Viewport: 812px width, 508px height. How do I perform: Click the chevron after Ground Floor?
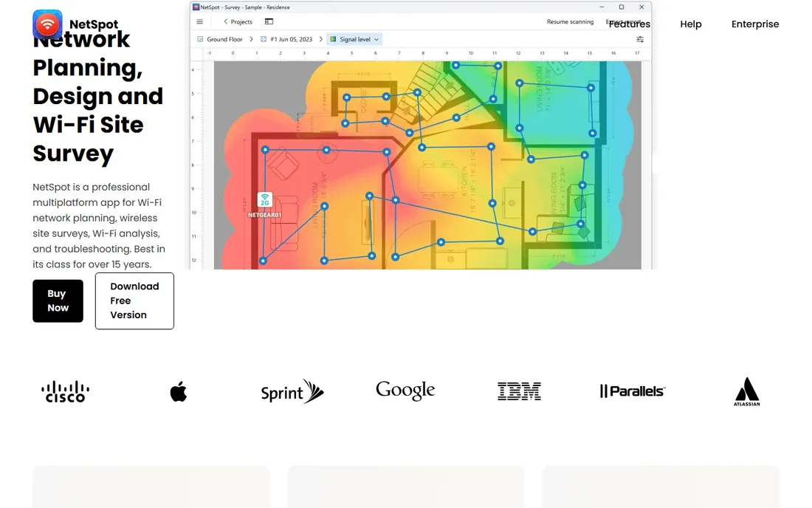(x=251, y=39)
